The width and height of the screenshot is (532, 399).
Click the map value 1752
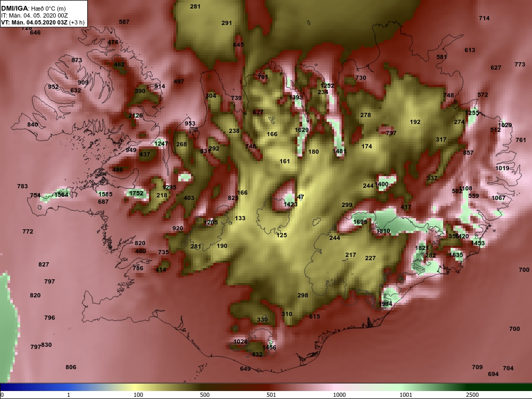point(136,193)
